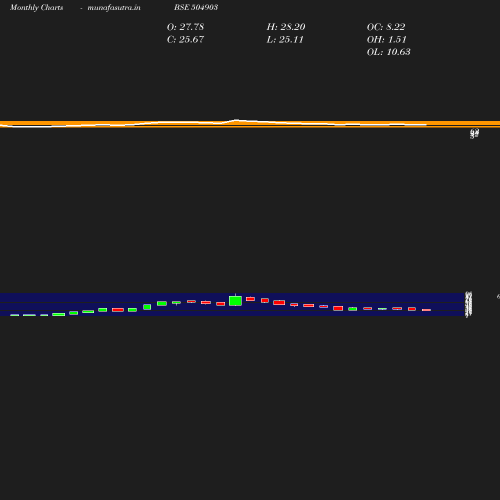Click the price axis labels beside the candlesticks
Viewport: 500px width, 500px height.
(469, 304)
